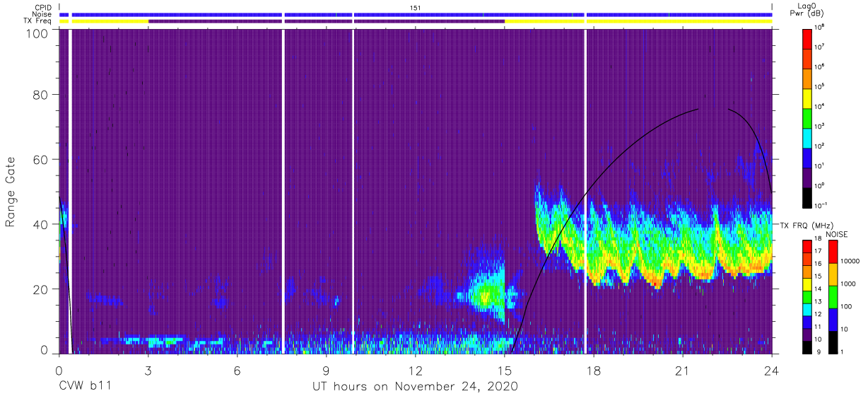Click the 24 hour tick label on the UT axis
The width and height of the screenshot is (868, 401).
pos(772,369)
